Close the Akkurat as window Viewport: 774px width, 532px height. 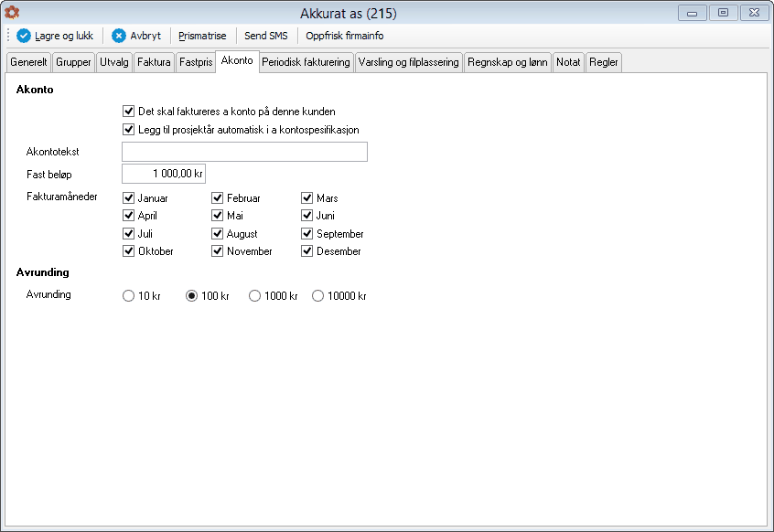tap(754, 13)
